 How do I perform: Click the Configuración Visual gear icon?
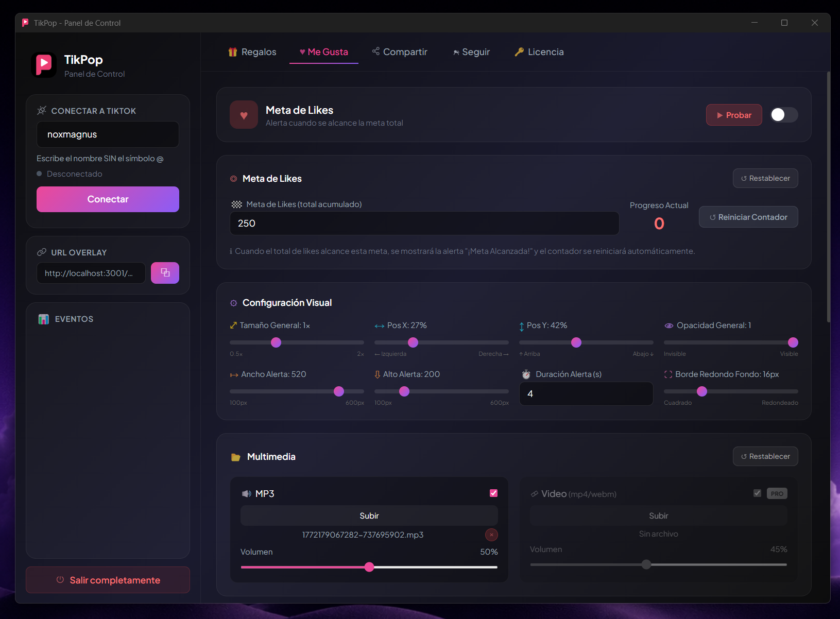(x=234, y=303)
